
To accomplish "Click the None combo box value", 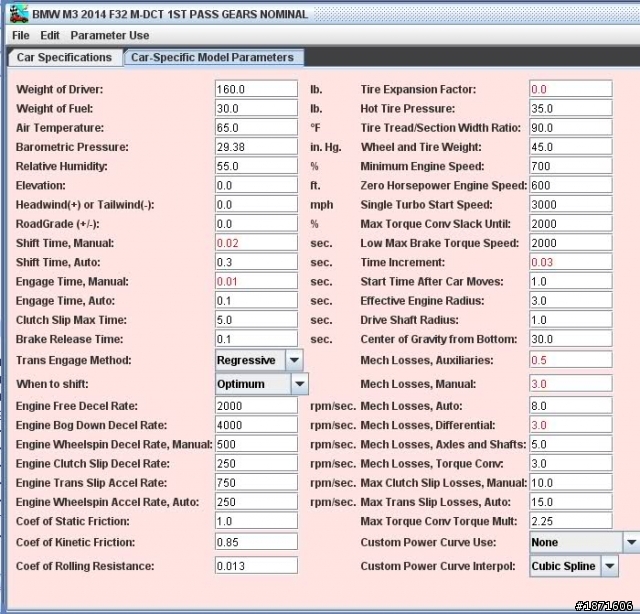I will [576, 543].
